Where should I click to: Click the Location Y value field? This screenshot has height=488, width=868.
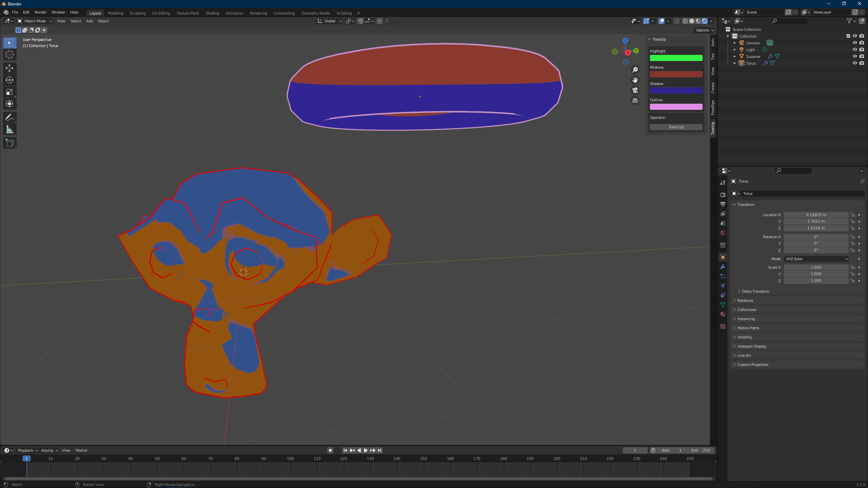click(816, 221)
